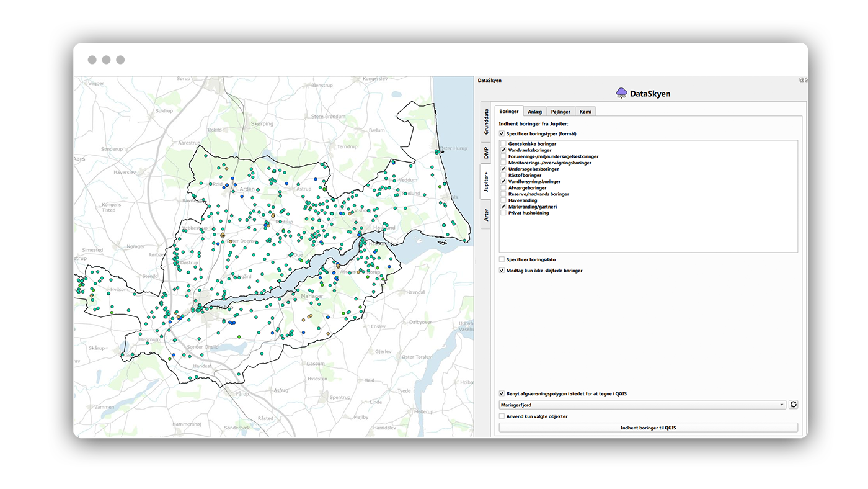The height and width of the screenshot is (489, 868).
Task: Open the Arter side tab
Action: point(487,215)
